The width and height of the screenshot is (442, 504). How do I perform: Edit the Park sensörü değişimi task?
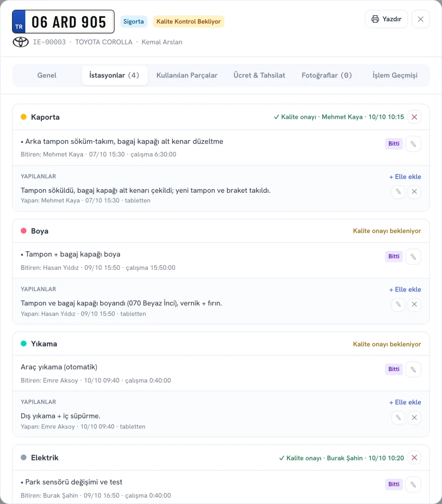point(413,484)
